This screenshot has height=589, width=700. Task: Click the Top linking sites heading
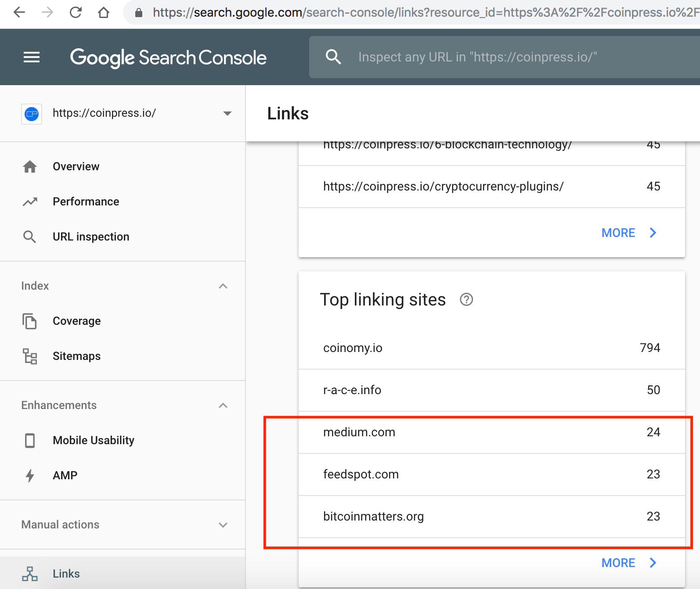pos(382,300)
